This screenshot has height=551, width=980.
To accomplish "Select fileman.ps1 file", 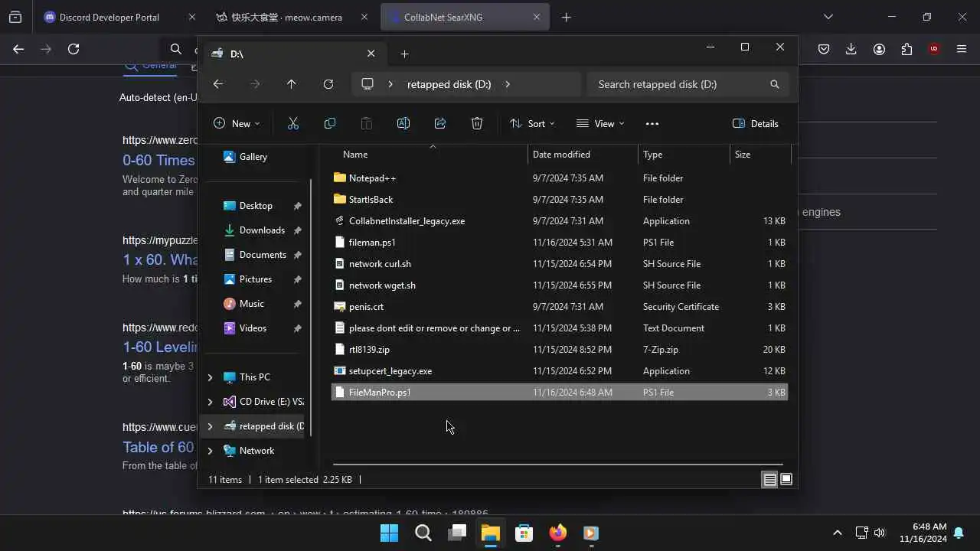I will (560, 243).
